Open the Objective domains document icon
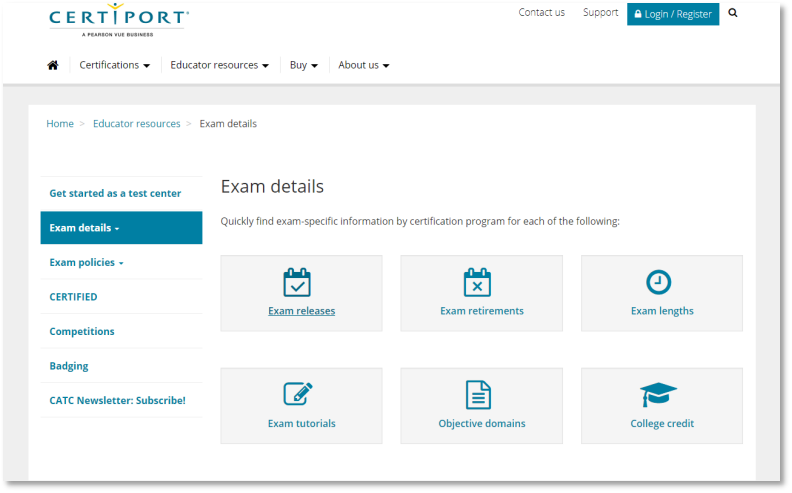Screen dimensions: 792x493 [x=479, y=394]
